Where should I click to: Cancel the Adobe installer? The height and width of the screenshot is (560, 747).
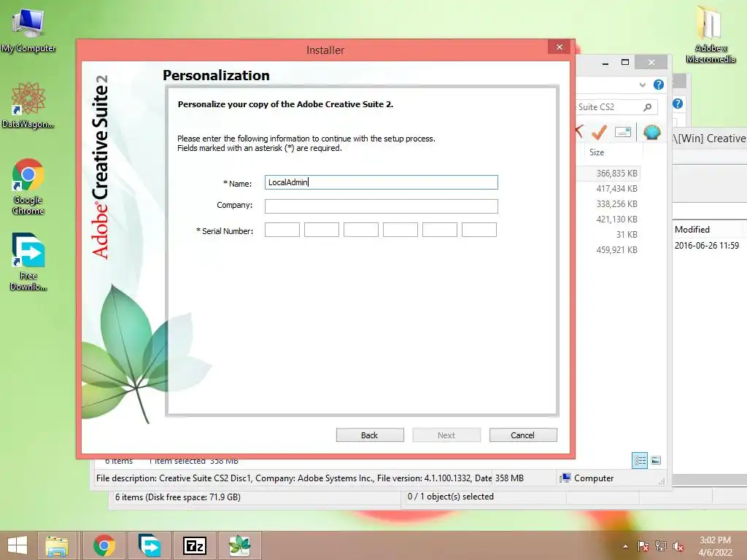click(523, 435)
